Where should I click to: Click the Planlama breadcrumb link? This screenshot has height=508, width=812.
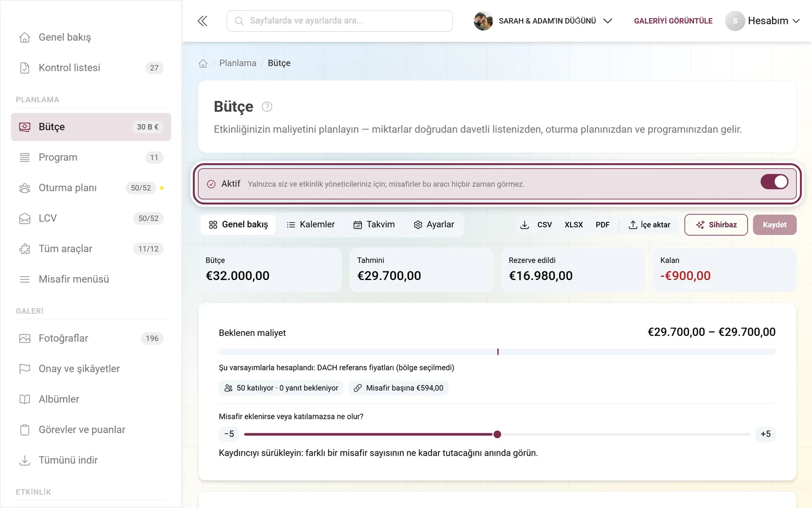pos(237,63)
